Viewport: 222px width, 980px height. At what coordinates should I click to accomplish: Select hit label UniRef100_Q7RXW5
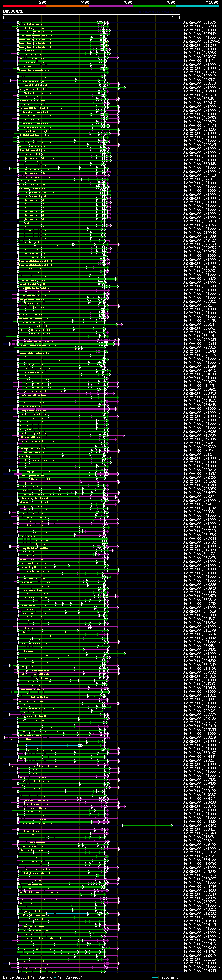199,340
